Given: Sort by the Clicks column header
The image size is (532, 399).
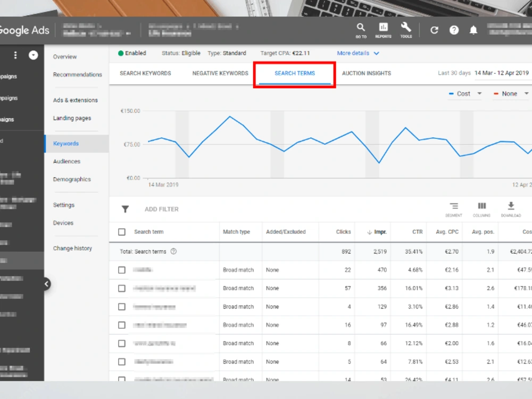Looking at the screenshot, I should click(343, 232).
